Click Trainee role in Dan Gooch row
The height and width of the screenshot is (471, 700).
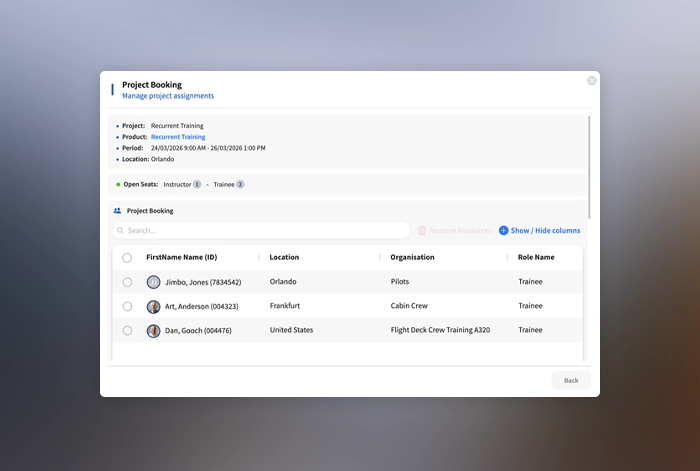[530, 329]
